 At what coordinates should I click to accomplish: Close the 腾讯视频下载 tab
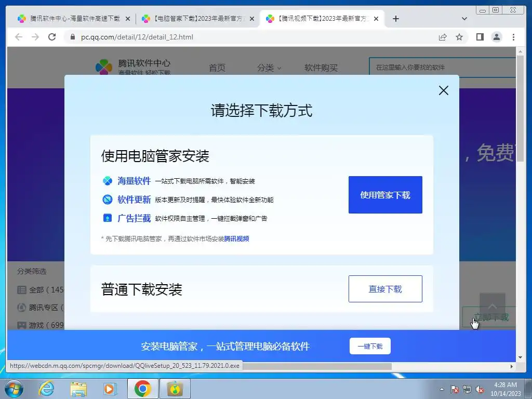pos(376,19)
